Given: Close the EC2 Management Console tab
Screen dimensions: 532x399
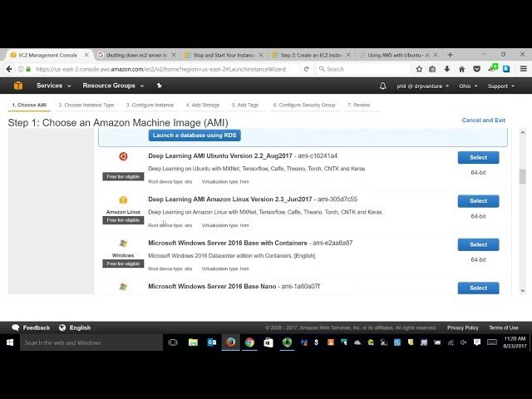Looking at the screenshot, I should 86,55.
